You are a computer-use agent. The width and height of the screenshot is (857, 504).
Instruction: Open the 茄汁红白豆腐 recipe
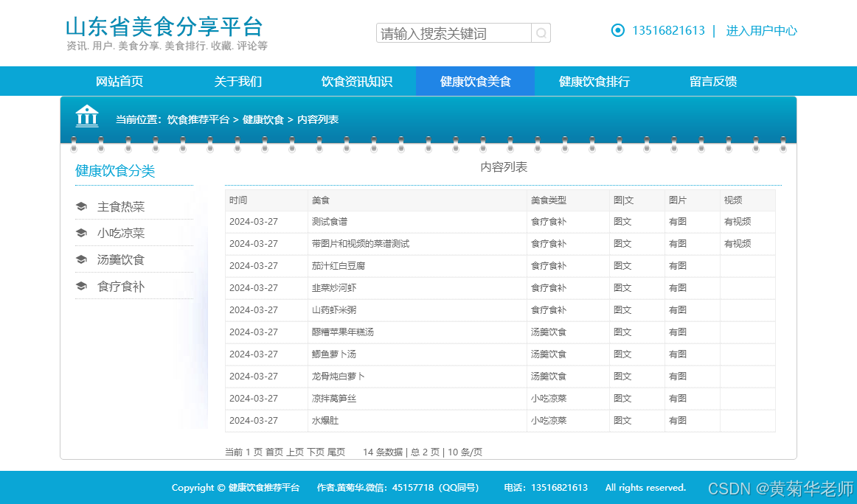(339, 266)
